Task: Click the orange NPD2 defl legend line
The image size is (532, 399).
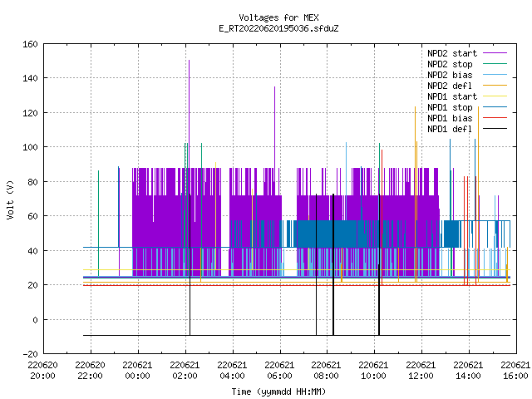Action: [x=495, y=86]
